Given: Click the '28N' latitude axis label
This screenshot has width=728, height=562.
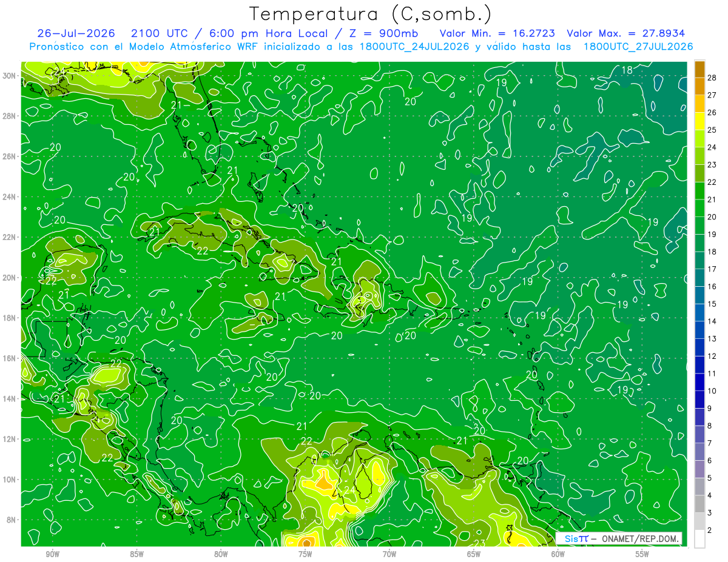Looking at the screenshot, I should click(x=10, y=116).
